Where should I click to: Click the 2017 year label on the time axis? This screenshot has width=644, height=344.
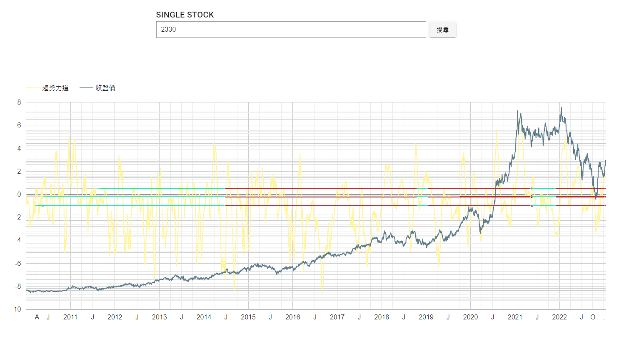pos(337,317)
